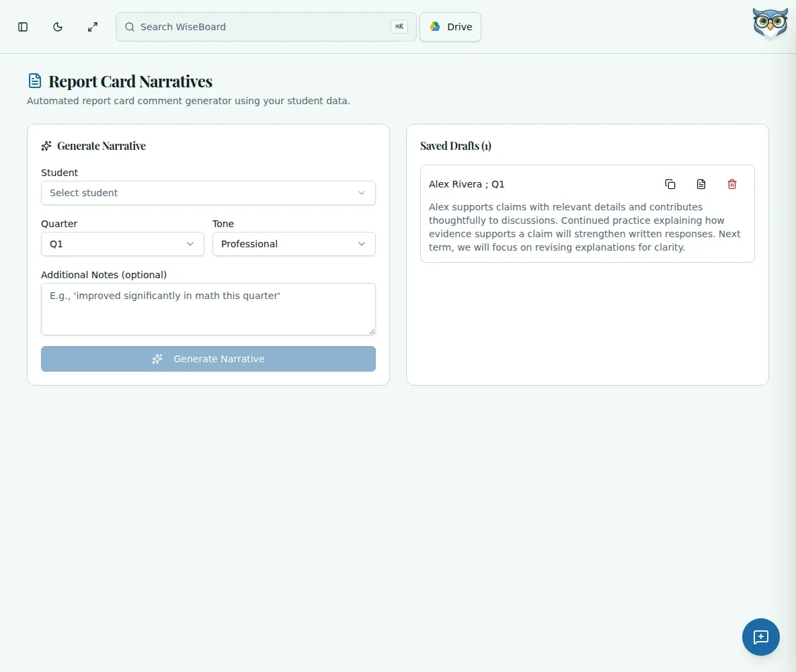Open the Tone Professional dropdown
This screenshot has width=796, height=672.
coord(294,244)
